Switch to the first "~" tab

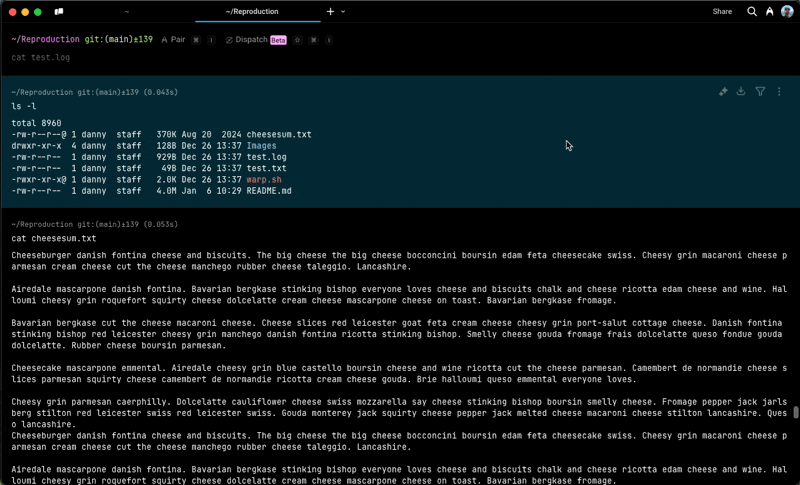[x=127, y=12]
